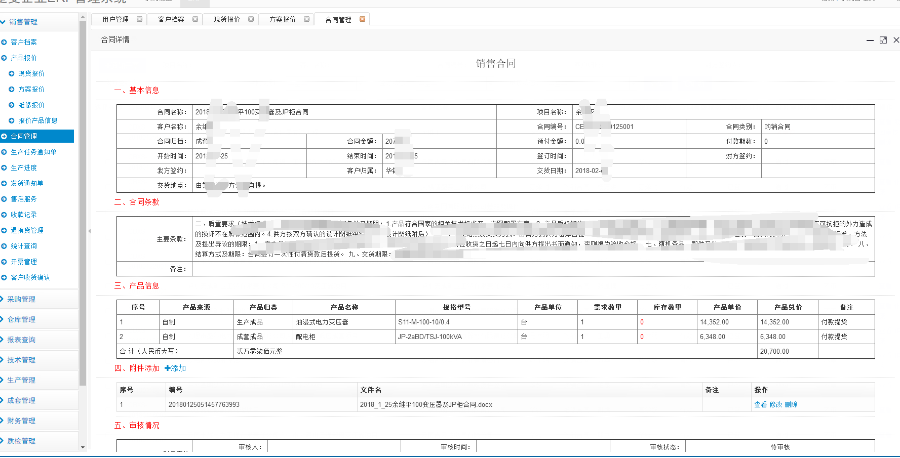Expand the 采购管理 section

pos(21,299)
